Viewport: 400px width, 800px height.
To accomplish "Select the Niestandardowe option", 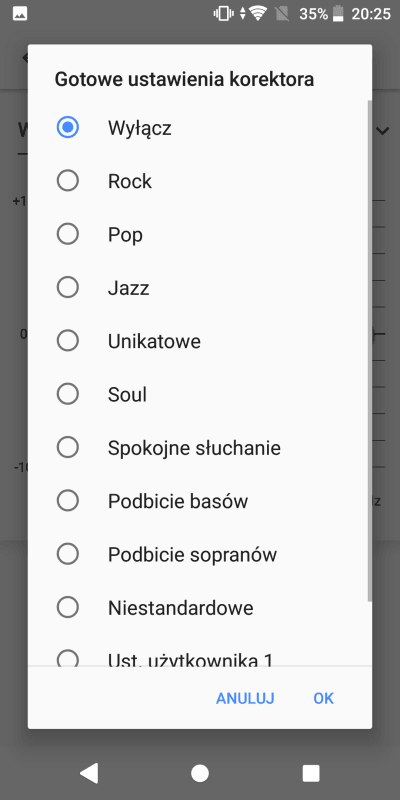I will (x=67, y=607).
